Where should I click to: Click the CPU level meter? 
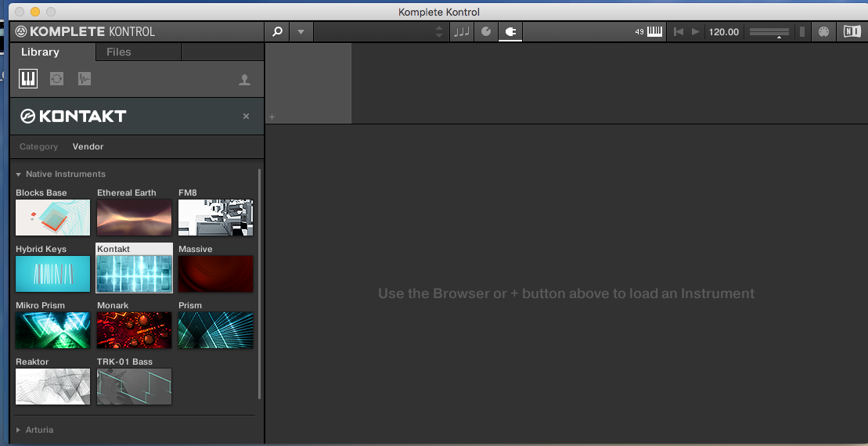(802, 31)
